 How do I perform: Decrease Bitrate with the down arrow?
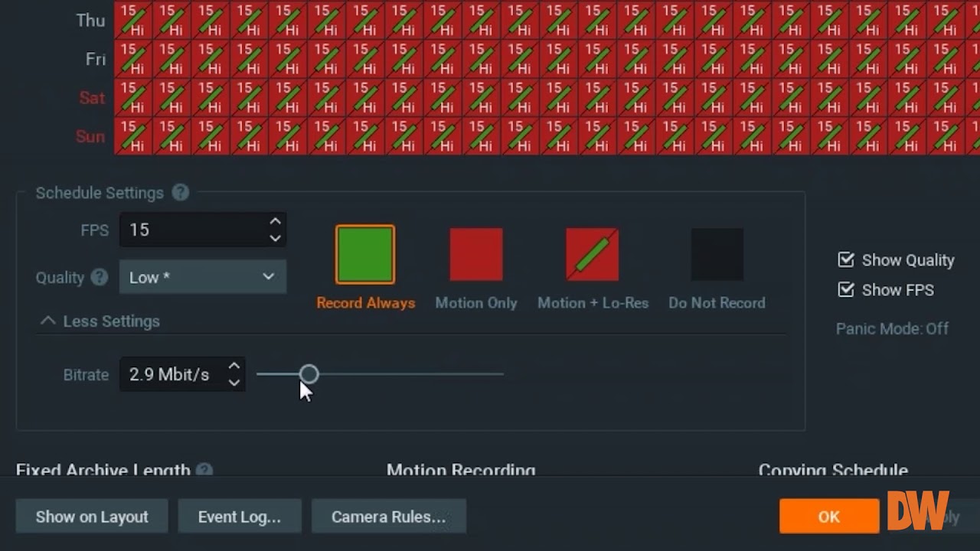click(234, 383)
